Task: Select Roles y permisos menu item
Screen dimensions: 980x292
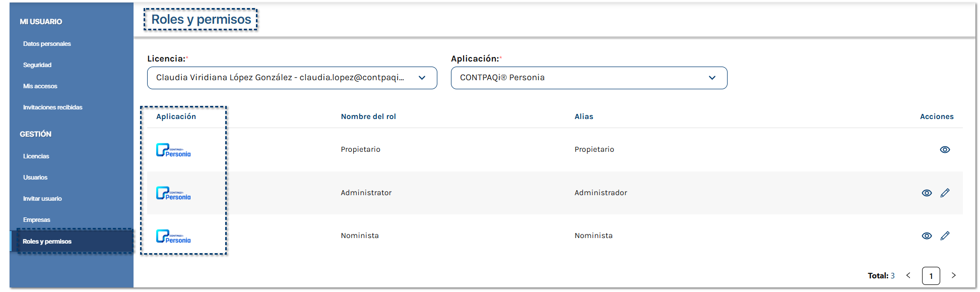Action: (x=72, y=242)
